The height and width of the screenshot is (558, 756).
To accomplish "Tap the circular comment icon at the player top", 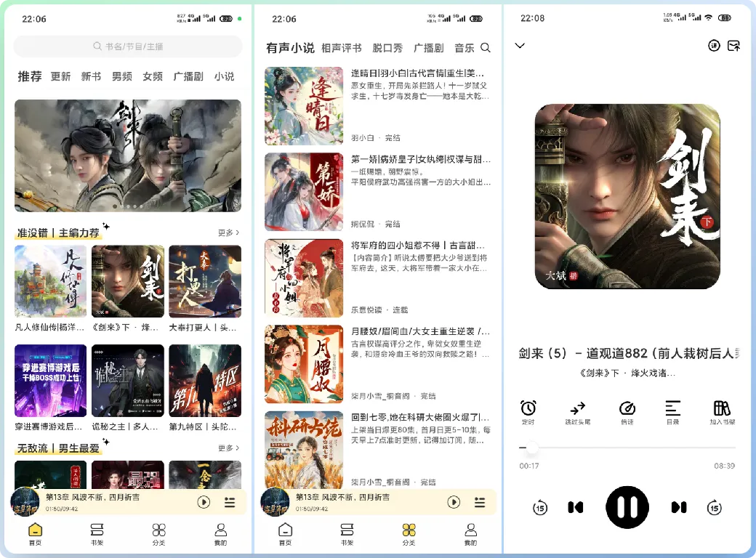I will click(x=714, y=46).
